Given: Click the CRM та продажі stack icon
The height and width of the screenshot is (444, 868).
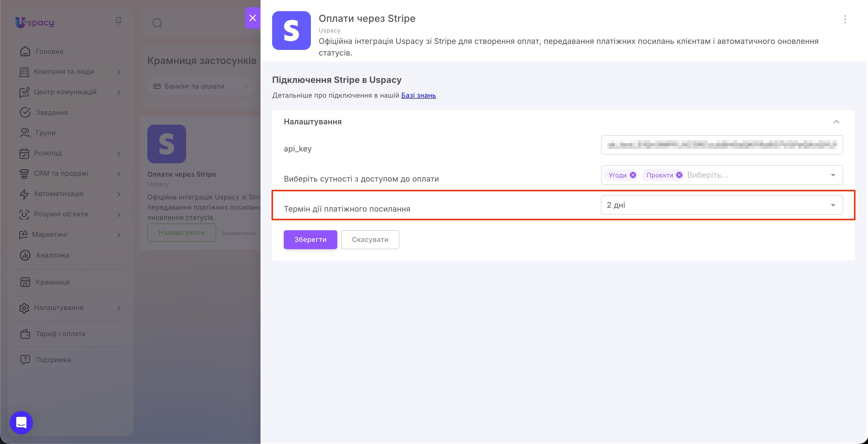Looking at the screenshot, I should 24,174.
